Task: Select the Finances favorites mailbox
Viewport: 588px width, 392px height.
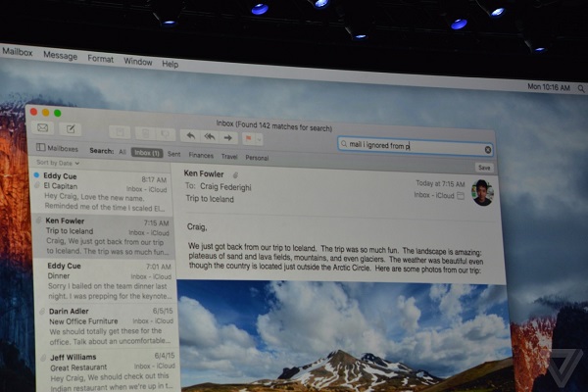Action: coord(201,155)
